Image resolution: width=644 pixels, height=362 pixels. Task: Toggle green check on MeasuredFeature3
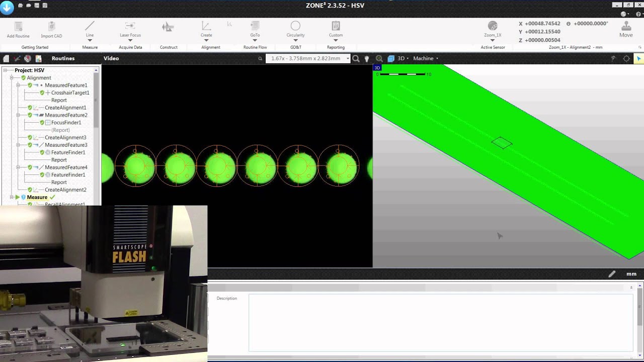click(30, 145)
